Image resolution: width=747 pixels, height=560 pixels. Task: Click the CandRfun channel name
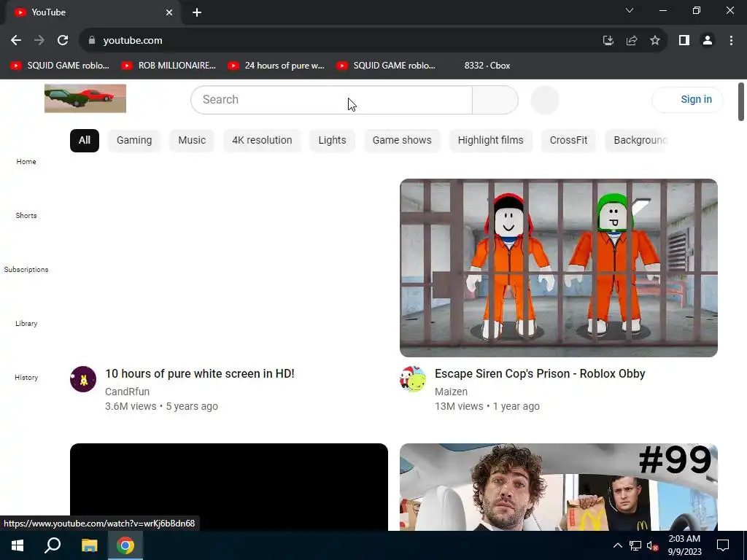[127, 392]
